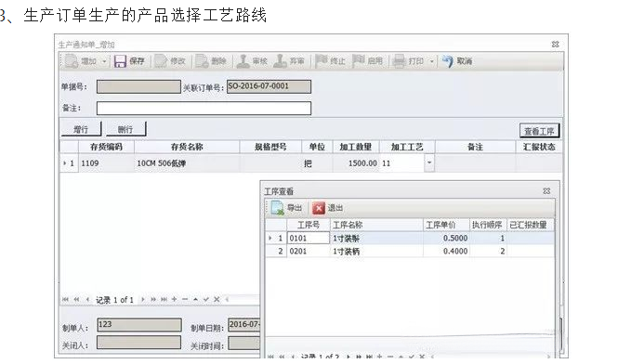
Task: Click the 加工数量 column header
Action: pyautogui.click(x=356, y=147)
